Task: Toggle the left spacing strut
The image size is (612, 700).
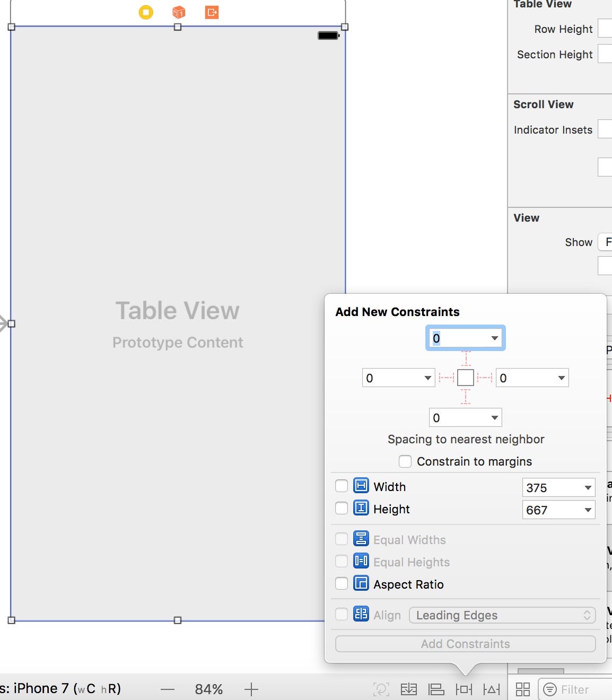Action: [447, 378]
